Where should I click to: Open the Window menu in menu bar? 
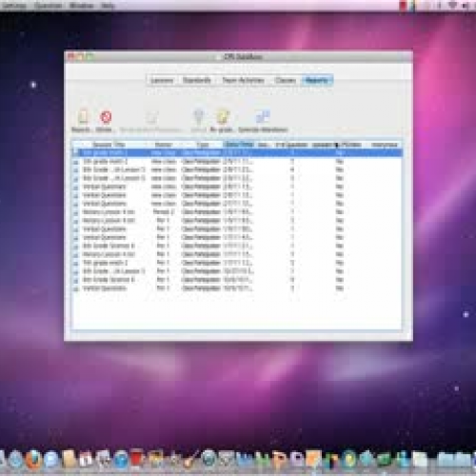coord(81,6)
